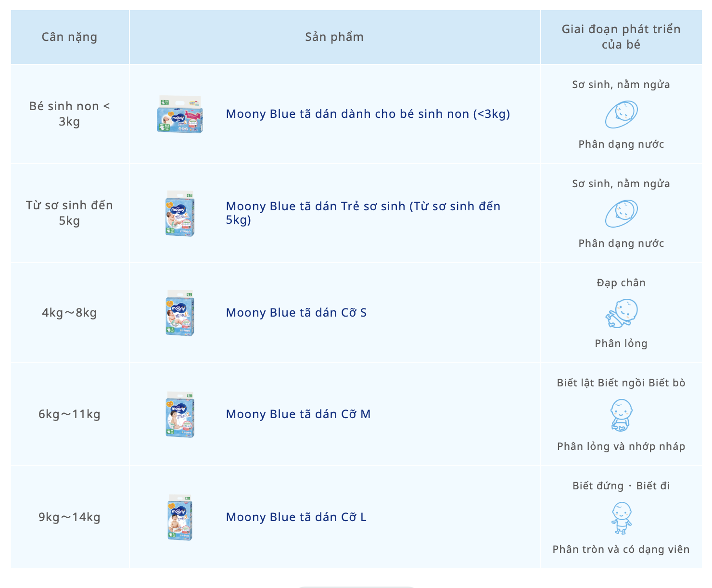
Task: Click the 4kg~8kg weight cell
Action: (x=69, y=313)
